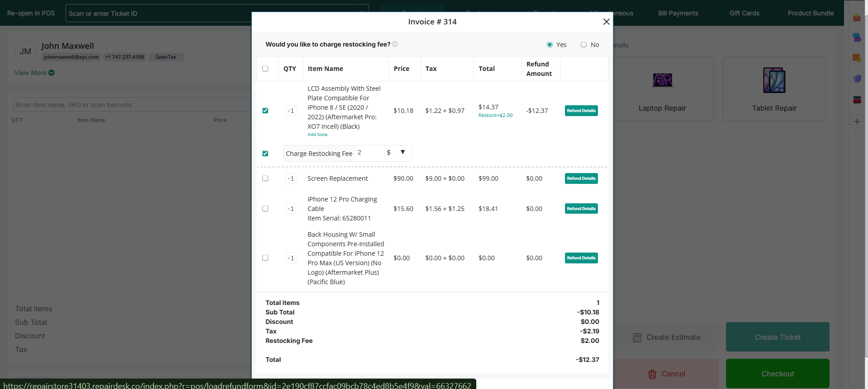The image size is (868, 389).
Task: Open the blue chat icon in sidebar
Action: click(857, 37)
